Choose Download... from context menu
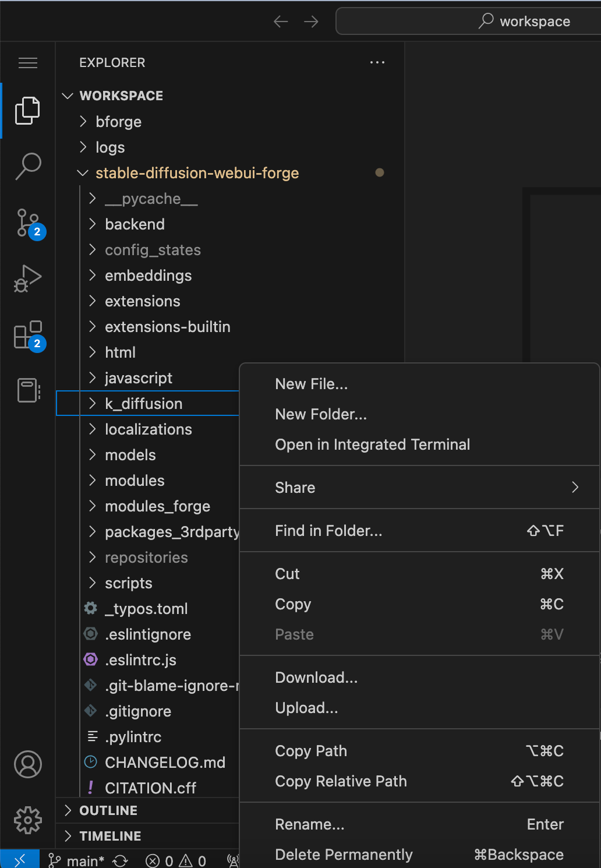 coord(420,678)
